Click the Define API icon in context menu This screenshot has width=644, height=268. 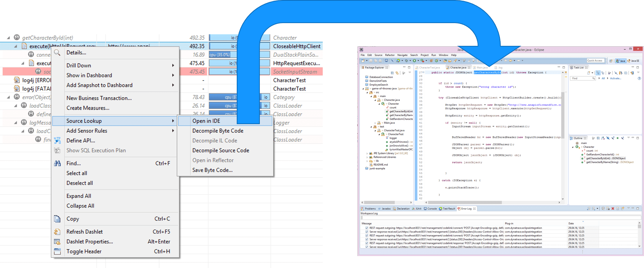(x=57, y=141)
